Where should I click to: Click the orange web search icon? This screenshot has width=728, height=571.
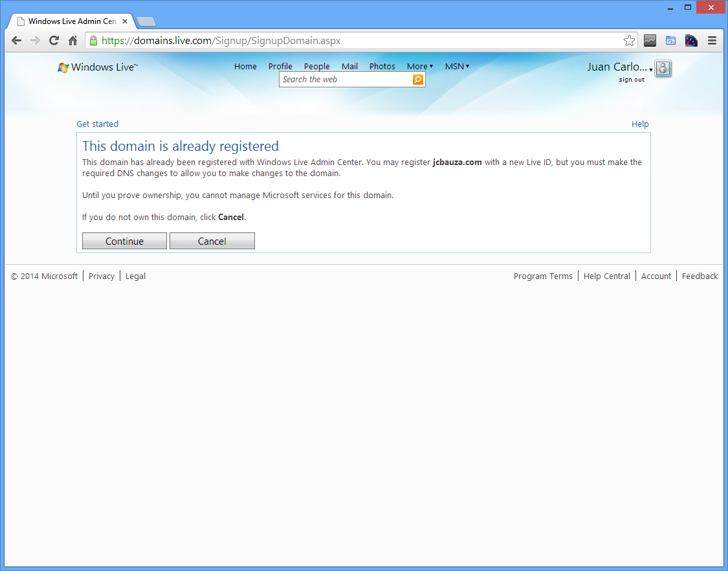[x=418, y=80]
